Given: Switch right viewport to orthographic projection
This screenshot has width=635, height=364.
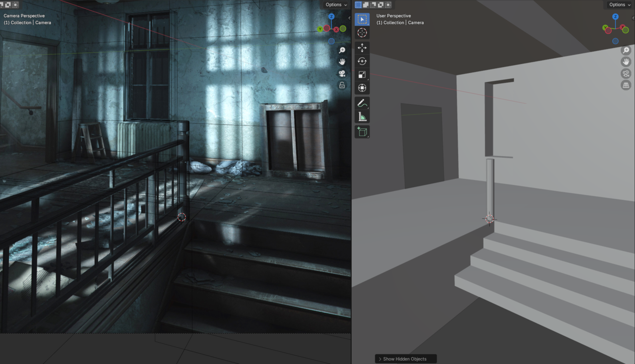Looking at the screenshot, I should (x=626, y=85).
